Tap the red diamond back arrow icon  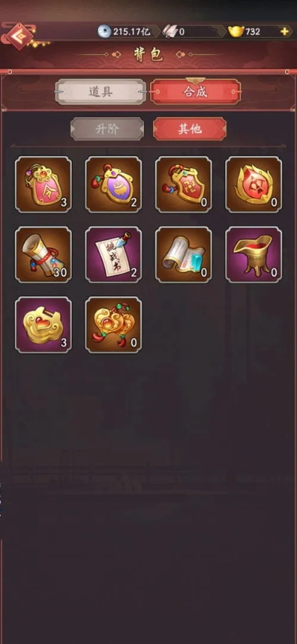tap(19, 36)
